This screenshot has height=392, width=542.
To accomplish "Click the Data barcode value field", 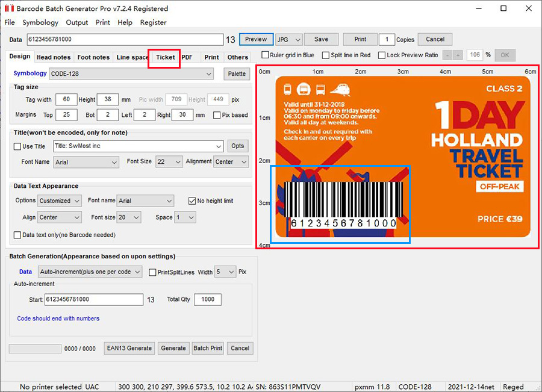I will coord(125,39).
